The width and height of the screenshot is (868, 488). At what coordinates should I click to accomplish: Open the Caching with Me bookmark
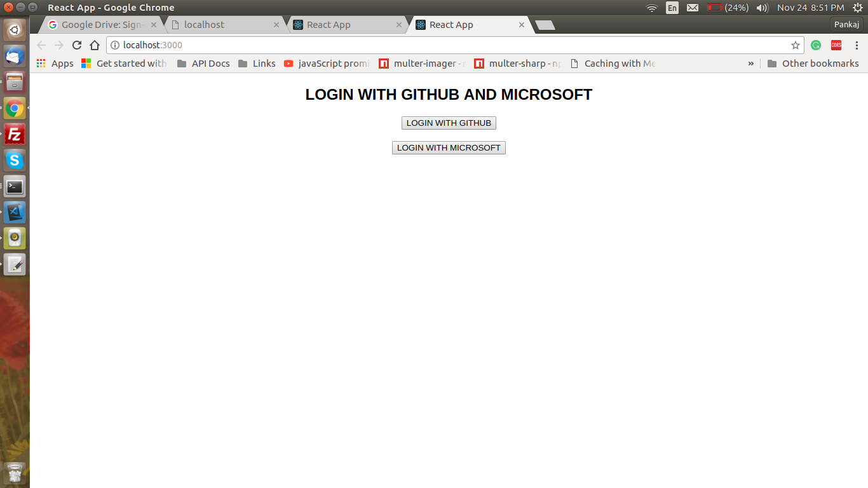(613, 64)
